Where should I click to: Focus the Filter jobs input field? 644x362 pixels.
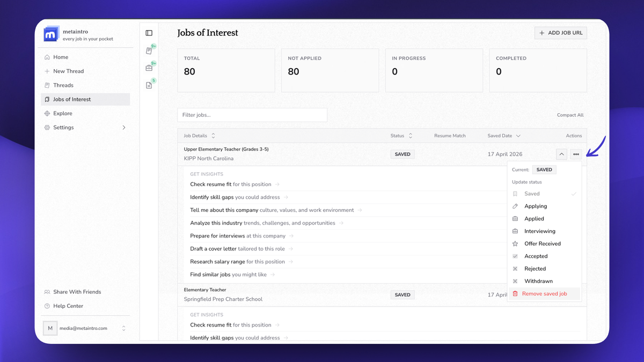(x=252, y=115)
